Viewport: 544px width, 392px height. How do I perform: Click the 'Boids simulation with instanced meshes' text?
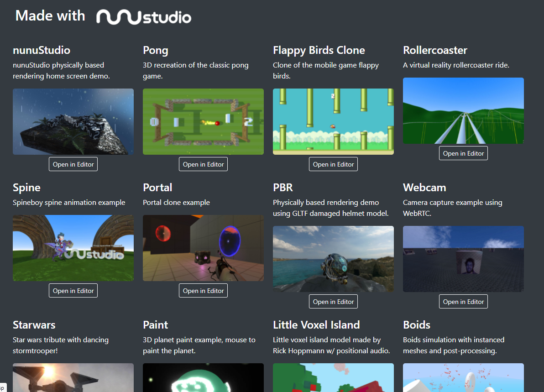[454, 345]
